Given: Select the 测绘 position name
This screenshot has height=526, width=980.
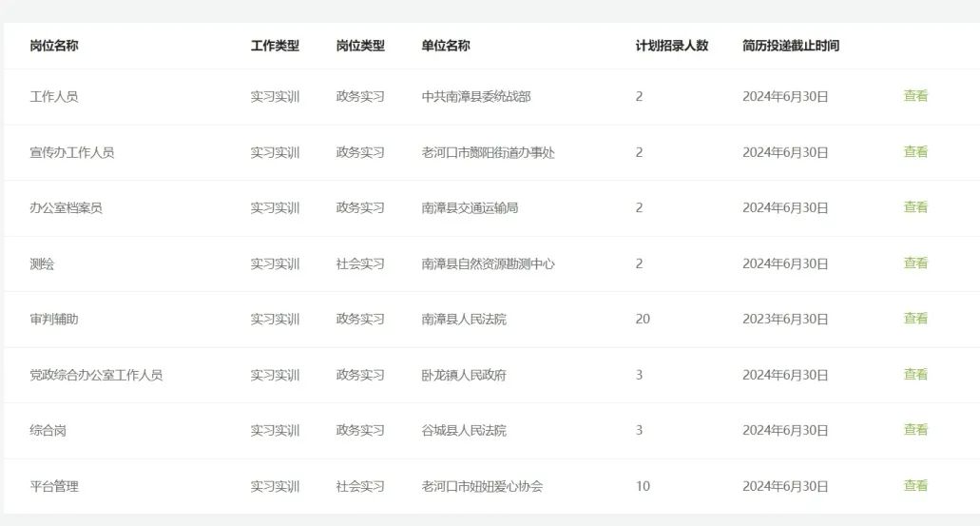Looking at the screenshot, I should tap(42, 263).
